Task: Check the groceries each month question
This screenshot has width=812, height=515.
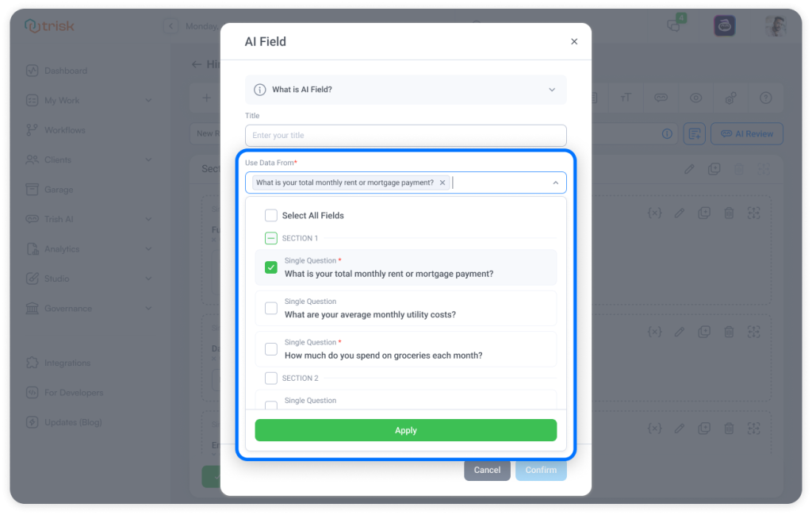Action: click(271, 349)
